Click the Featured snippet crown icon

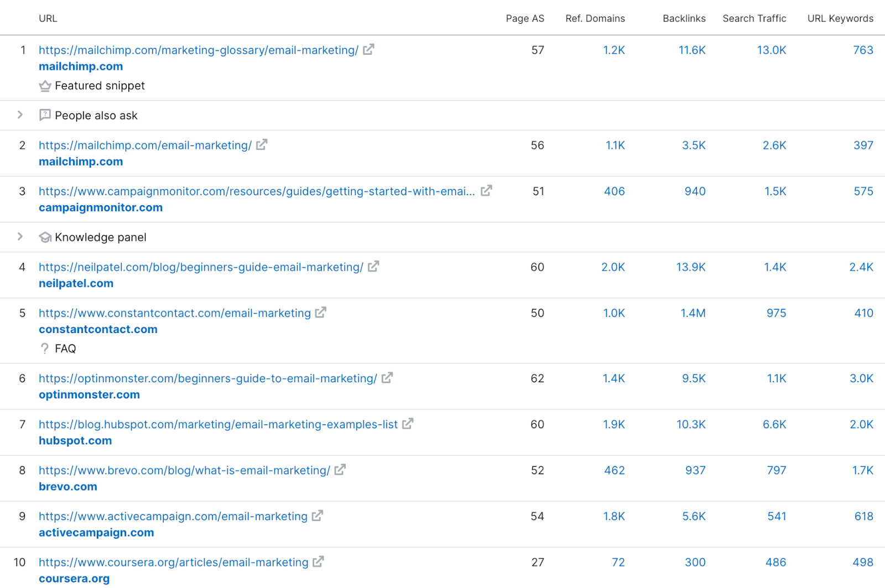pos(45,86)
